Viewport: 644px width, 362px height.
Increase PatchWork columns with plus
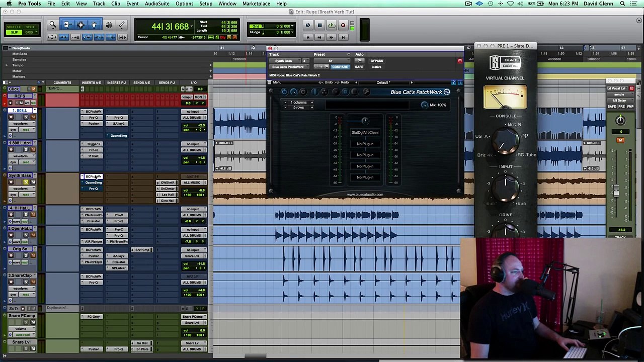pyautogui.click(x=311, y=103)
